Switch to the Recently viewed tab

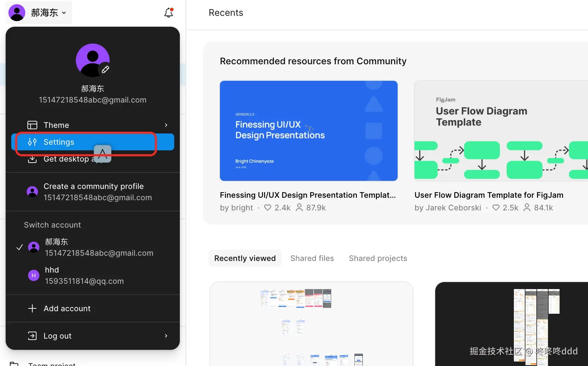click(245, 258)
